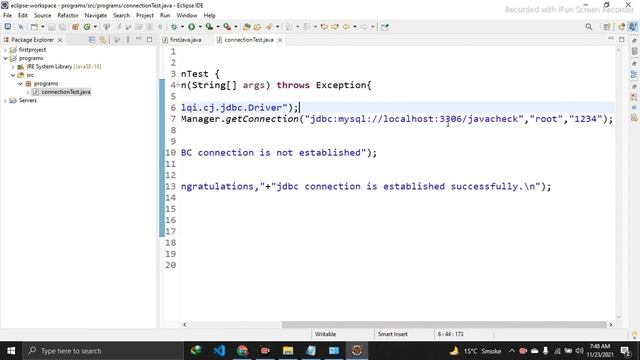640x360 pixels.
Task: Click the horizontal scrollbar thumb in editor
Action: click(x=444, y=324)
